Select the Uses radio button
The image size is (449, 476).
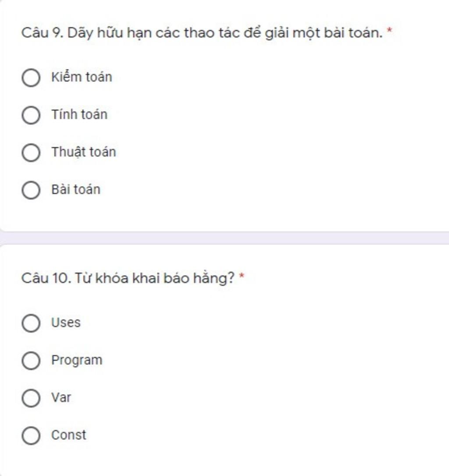[31, 323]
